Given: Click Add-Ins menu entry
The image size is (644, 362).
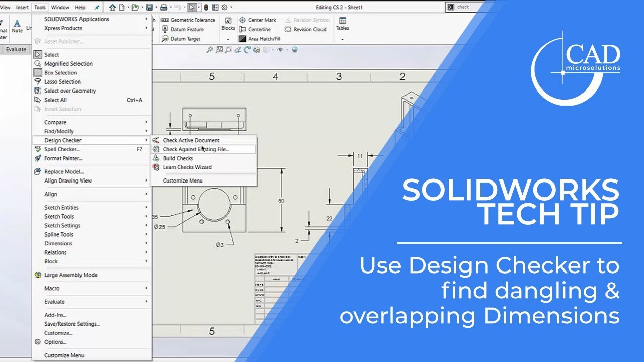Looking at the screenshot, I should click(92, 315).
